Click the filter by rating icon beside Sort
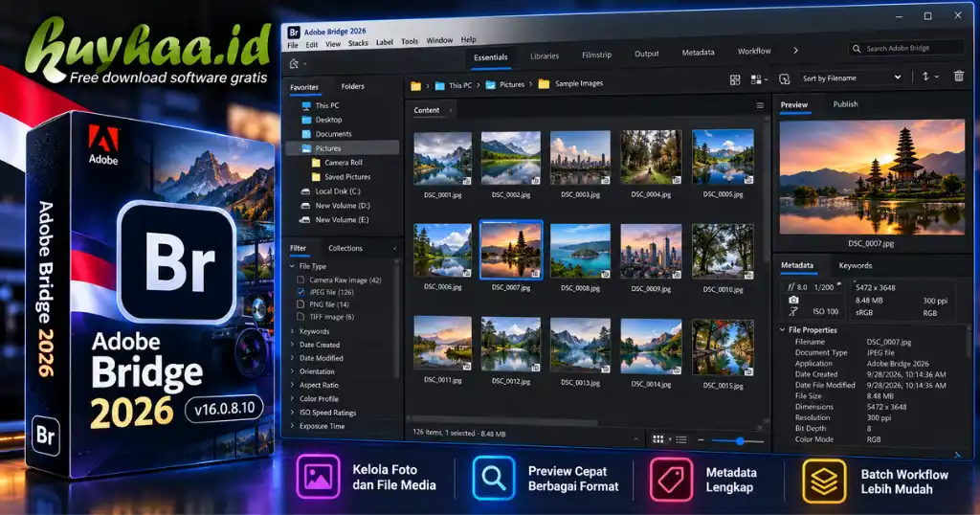Viewport: 980px width, 515px height. pyautogui.click(x=785, y=79)
